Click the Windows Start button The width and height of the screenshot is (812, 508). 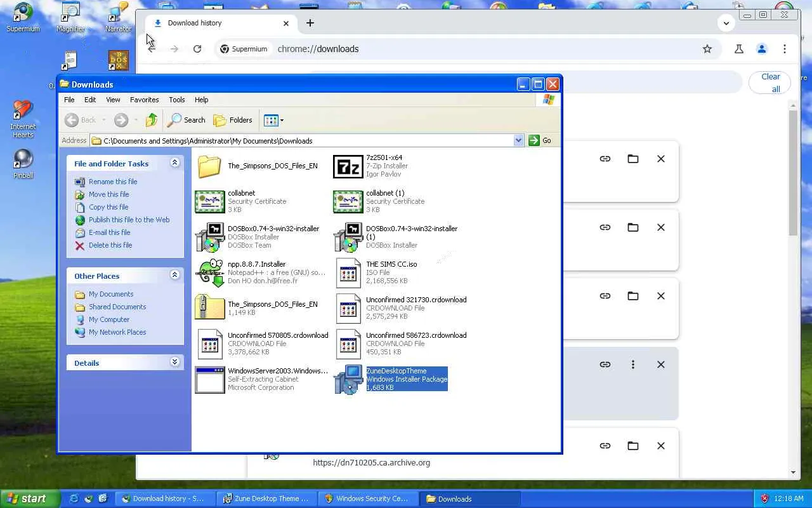(x=30, y=498)
